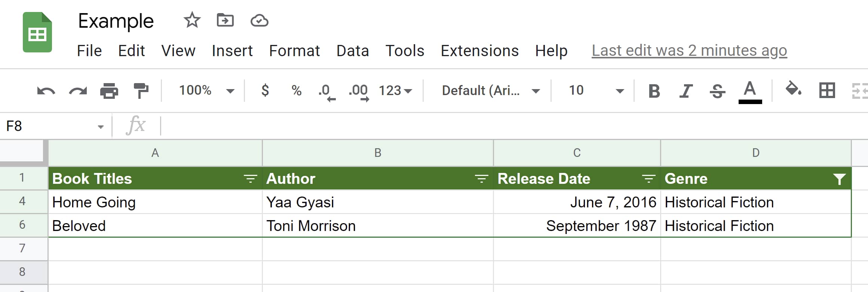Open the Extensions menu
The height and width of the screenshot is (292, 868).
479,51
